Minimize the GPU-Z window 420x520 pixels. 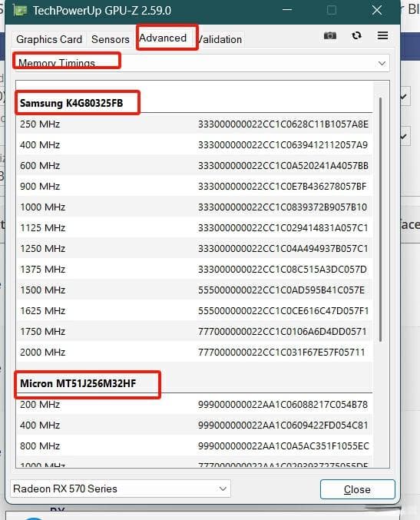point(287,10)
